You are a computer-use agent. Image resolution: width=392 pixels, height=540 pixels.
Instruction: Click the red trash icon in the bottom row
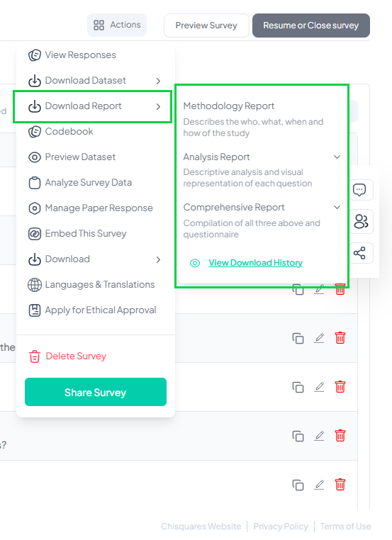(x=340, y=485)
